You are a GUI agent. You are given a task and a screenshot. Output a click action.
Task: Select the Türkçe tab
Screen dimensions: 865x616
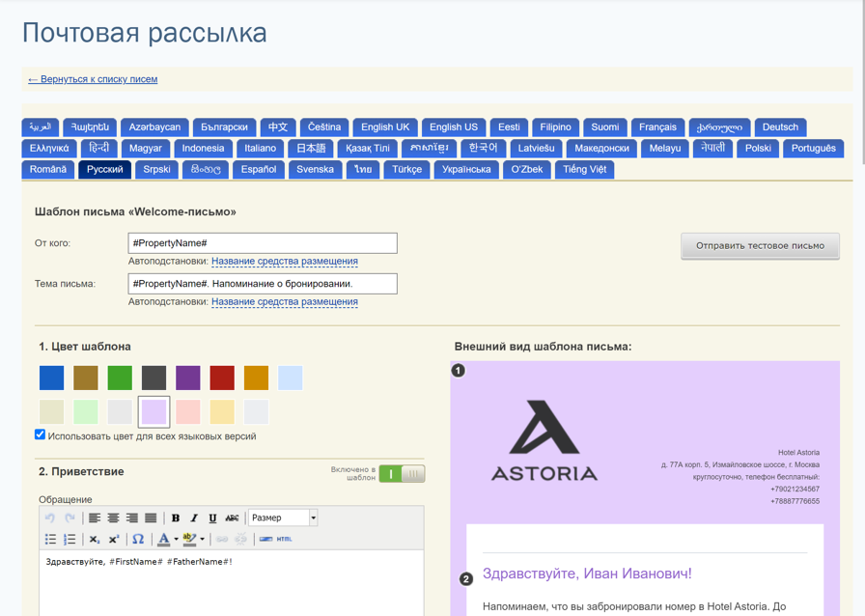pyautogui.click(x=406, y=170)
